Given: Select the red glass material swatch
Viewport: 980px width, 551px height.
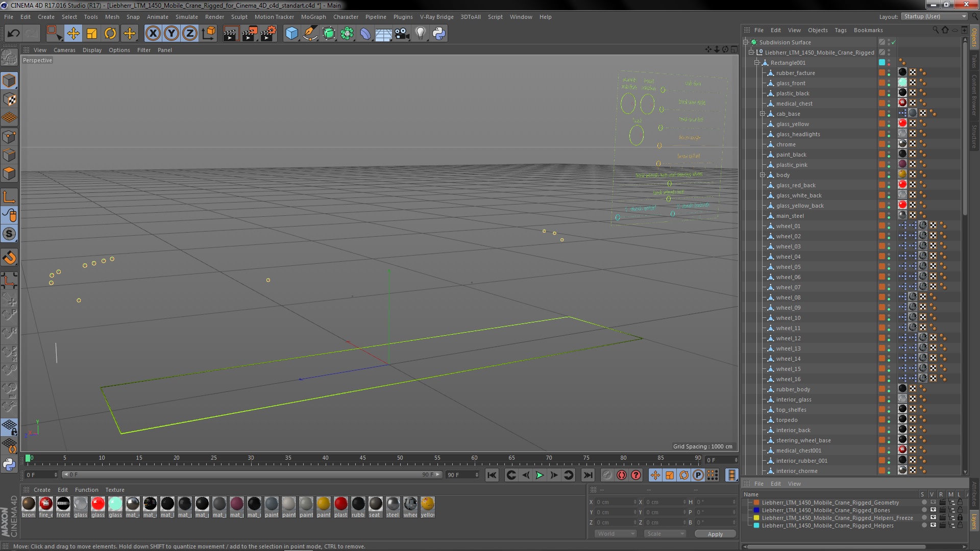Looking at the screenshot, I should (98, 504).
